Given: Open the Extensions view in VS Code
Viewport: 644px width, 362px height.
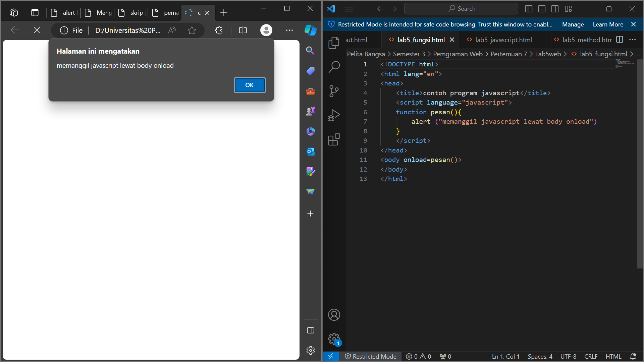Looking at the screenshot, I should pyautogui.click(x=334, y=140).
